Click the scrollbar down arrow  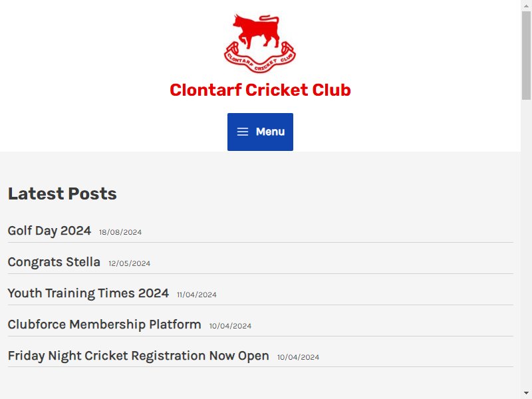(526, 394)
